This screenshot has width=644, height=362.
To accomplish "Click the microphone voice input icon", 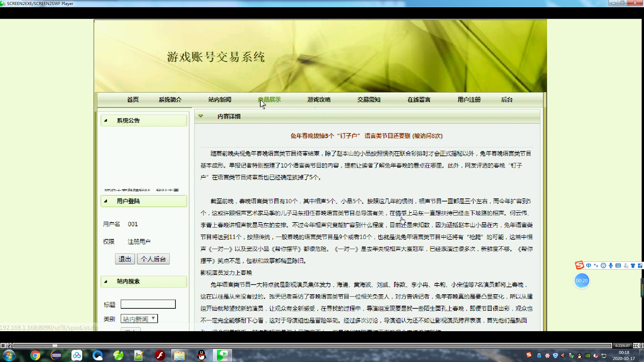I will click(611, 265).
